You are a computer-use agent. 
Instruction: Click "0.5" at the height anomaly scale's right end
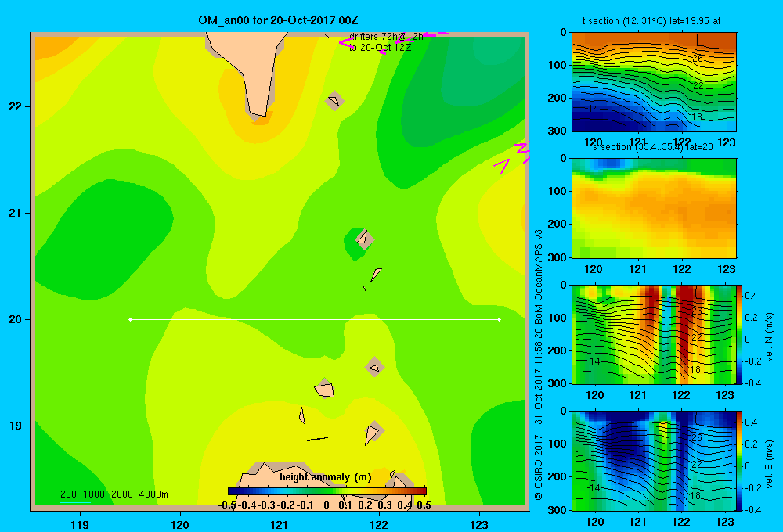(x=424, y=505)
